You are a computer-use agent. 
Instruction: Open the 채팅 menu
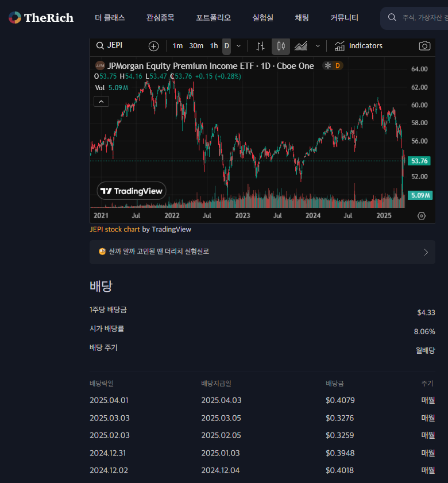click(x=302, y=18)
